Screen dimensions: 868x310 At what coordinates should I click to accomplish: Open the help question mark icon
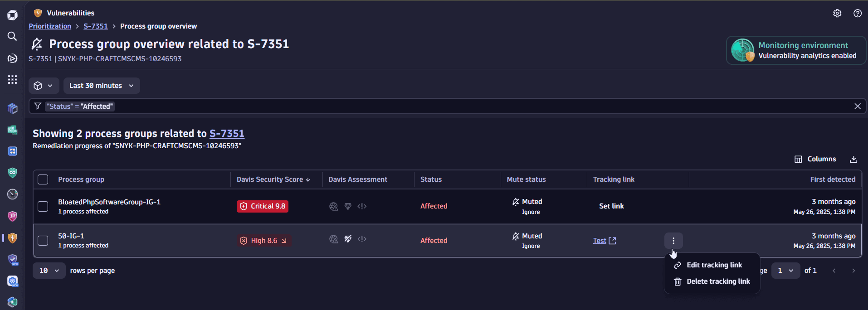pyautogui.click(x=857, y=13)
